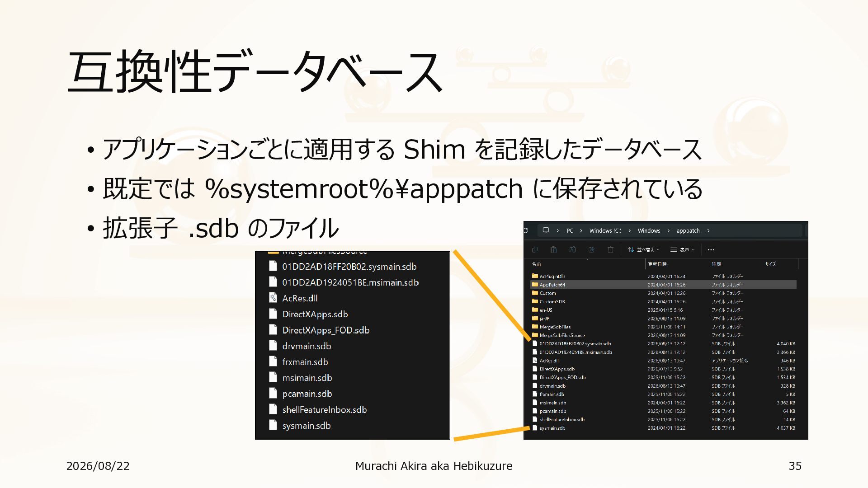Click the slide page number 35
Image resolution: width=868 pixels, height=488 pixels.
coord(795,466)
